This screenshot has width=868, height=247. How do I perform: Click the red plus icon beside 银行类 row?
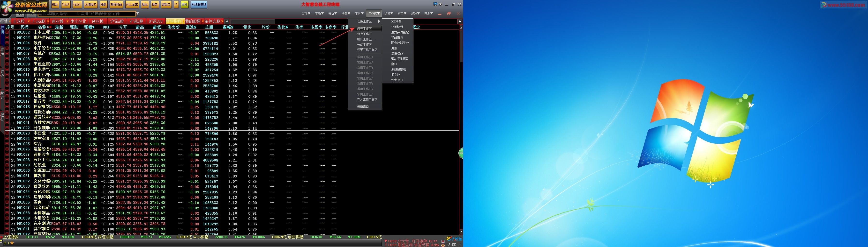7,102
